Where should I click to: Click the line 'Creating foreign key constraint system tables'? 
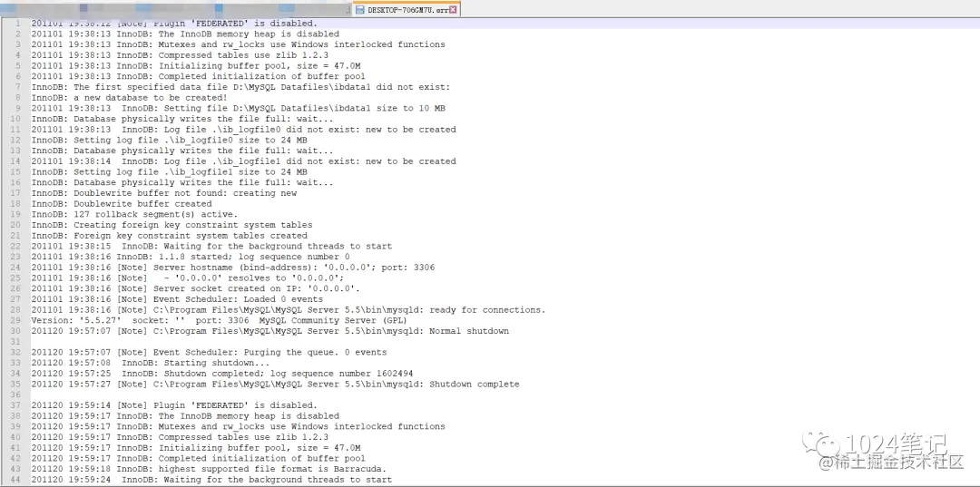(x=171, y=225)
